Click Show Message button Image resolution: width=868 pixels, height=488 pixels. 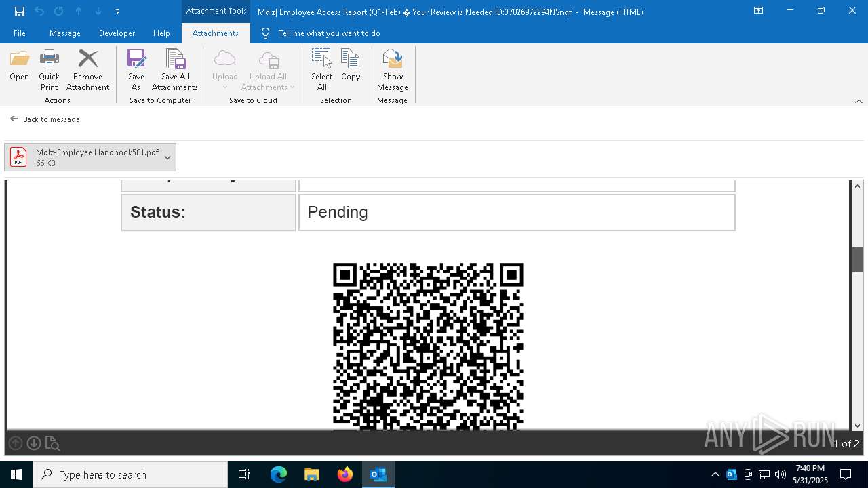(x=393, y=70)
